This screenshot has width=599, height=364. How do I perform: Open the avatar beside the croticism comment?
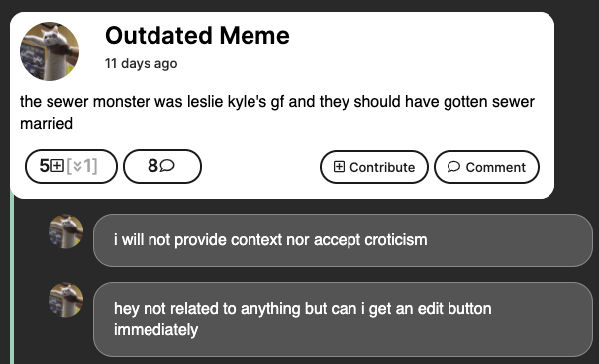(x=65, y=231)
